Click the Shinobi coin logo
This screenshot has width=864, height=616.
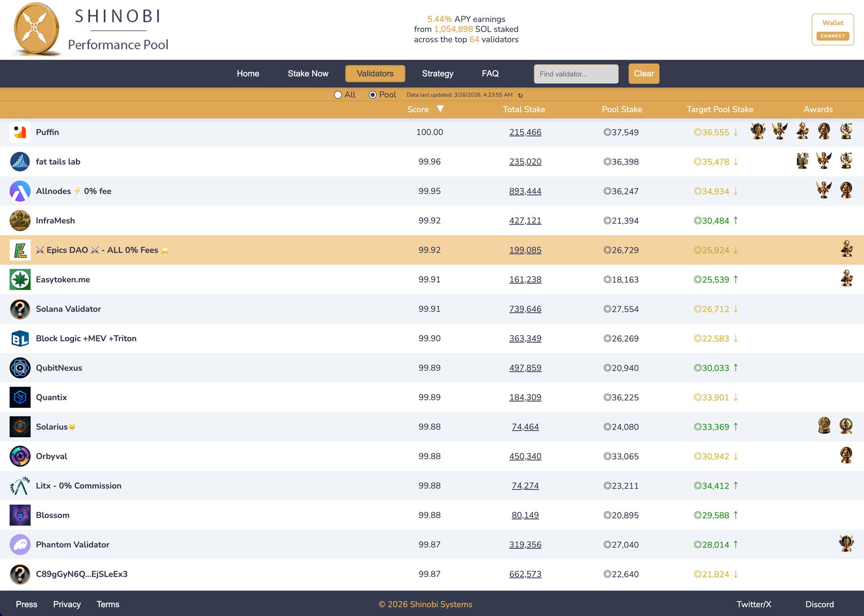coord(36,29)
